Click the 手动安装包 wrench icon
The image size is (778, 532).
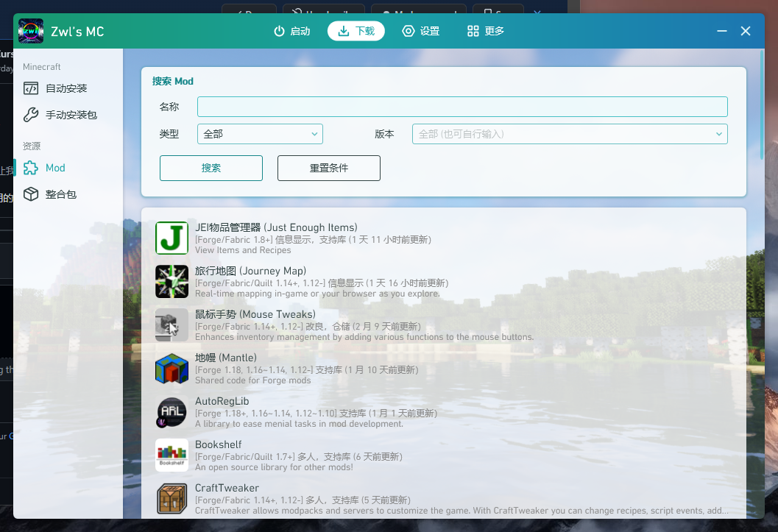point(32,115)
